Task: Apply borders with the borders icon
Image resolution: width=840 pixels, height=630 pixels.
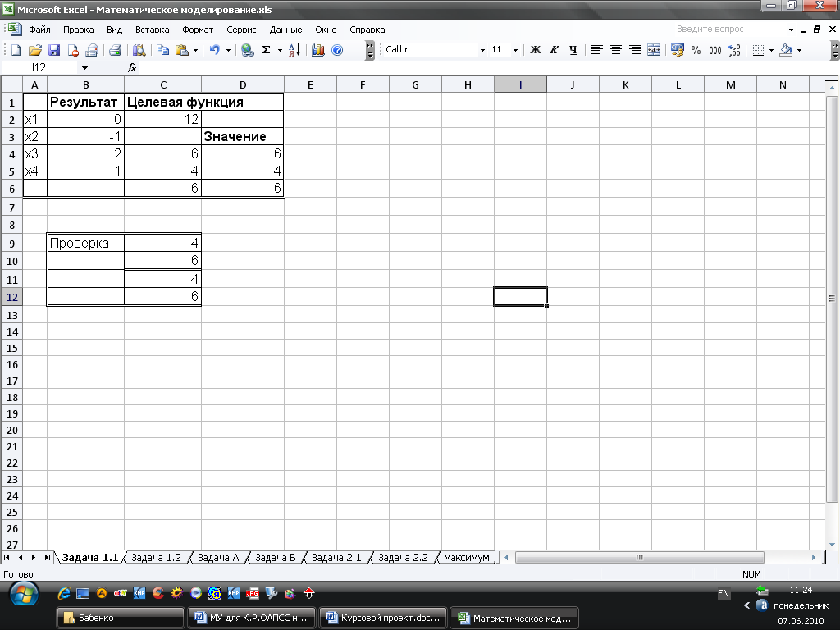Action: coord(758,50)
